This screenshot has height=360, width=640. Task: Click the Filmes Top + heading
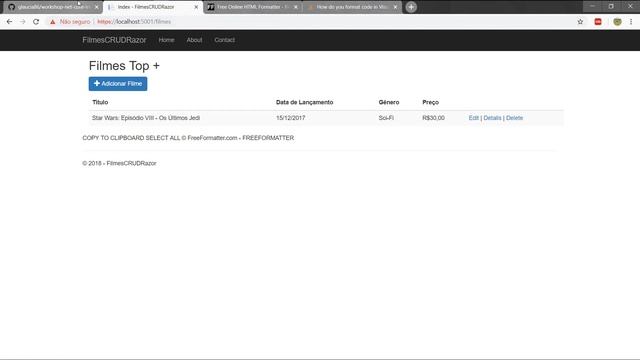(x=124, y=66)
